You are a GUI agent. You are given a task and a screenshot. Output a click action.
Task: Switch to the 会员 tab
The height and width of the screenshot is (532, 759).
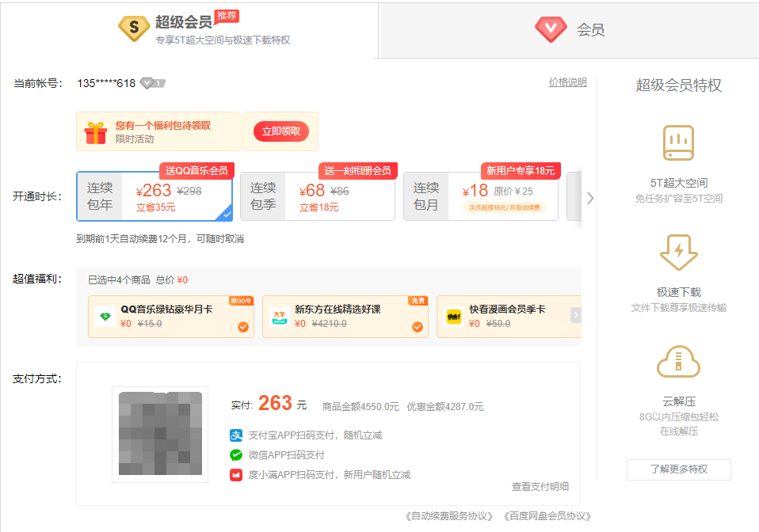click(x=570, y=30)
